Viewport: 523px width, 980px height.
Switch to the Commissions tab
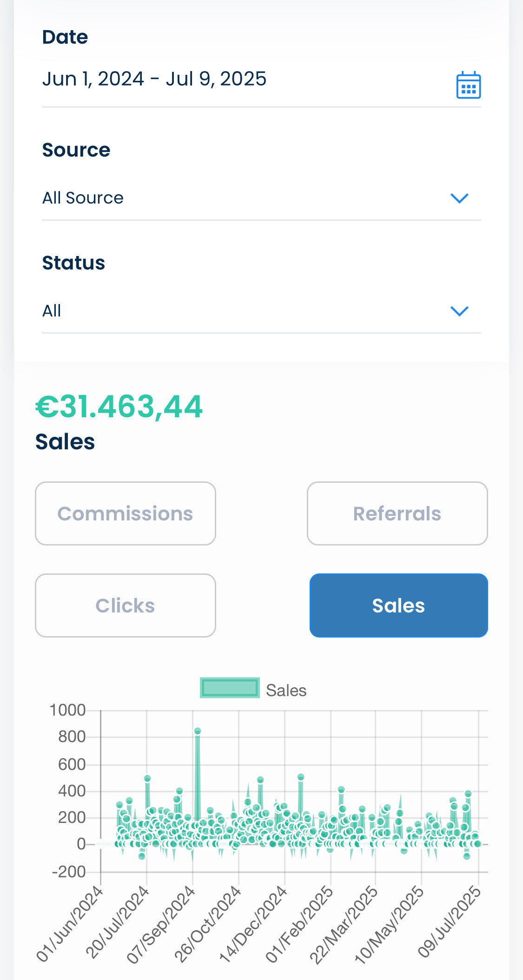tap(126, 513)
